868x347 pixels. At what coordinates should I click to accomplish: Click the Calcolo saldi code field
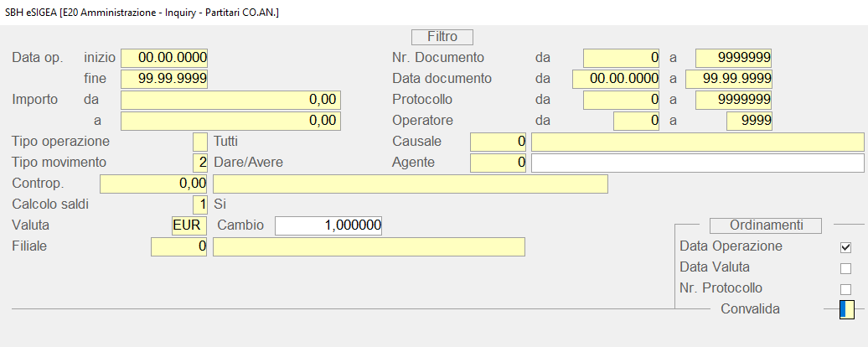(x=200, y=204)
